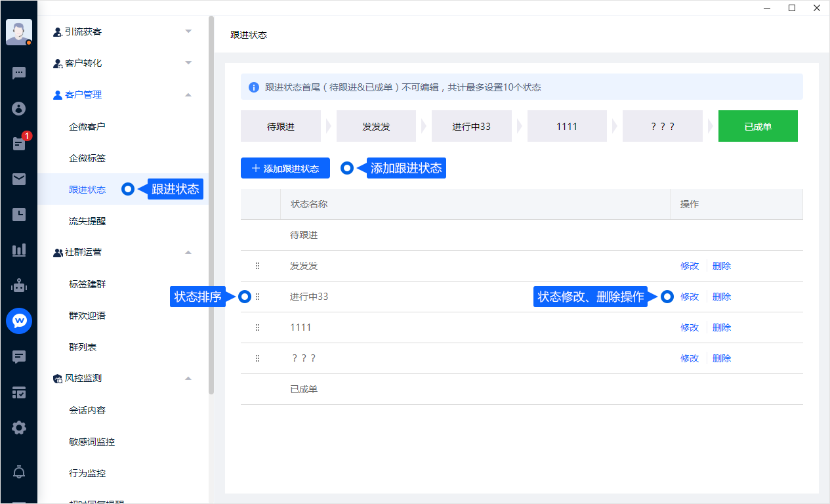Click the settings gear icon in sidebar
Image resolution: width=830 pixels, height=504 pixels.
[19, 428]
